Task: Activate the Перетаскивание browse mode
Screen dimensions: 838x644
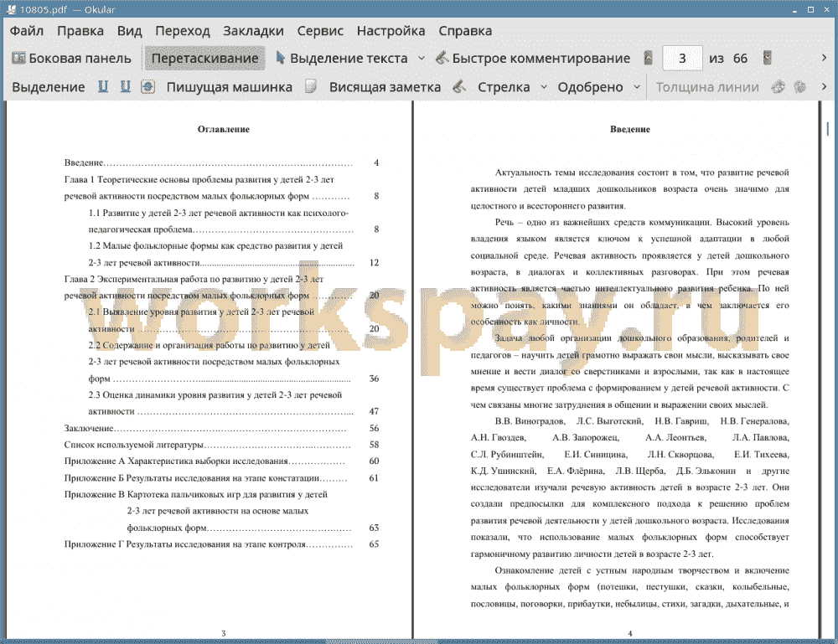Action: pos(204,59)
